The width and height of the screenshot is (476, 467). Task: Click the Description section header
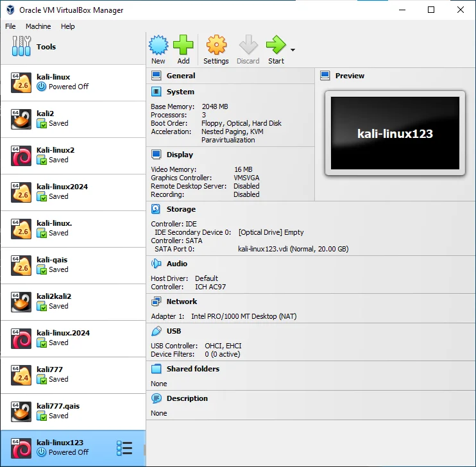(187, 398)
